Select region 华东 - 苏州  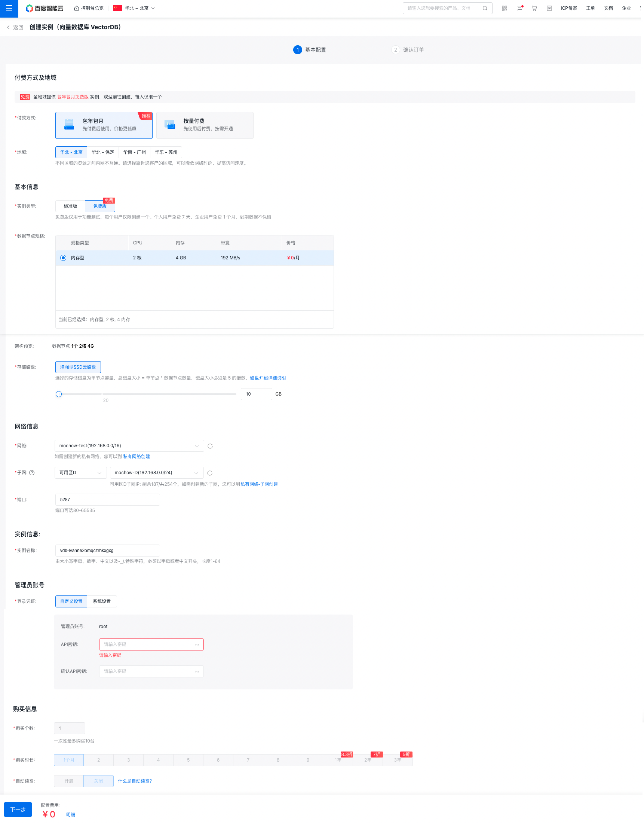(166, 152)
